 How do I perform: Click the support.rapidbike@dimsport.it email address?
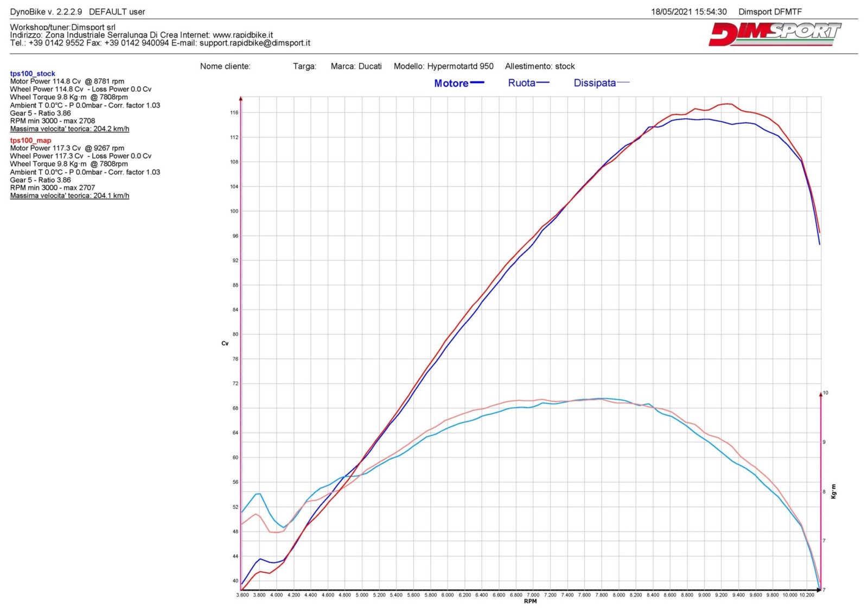point(254,43)
